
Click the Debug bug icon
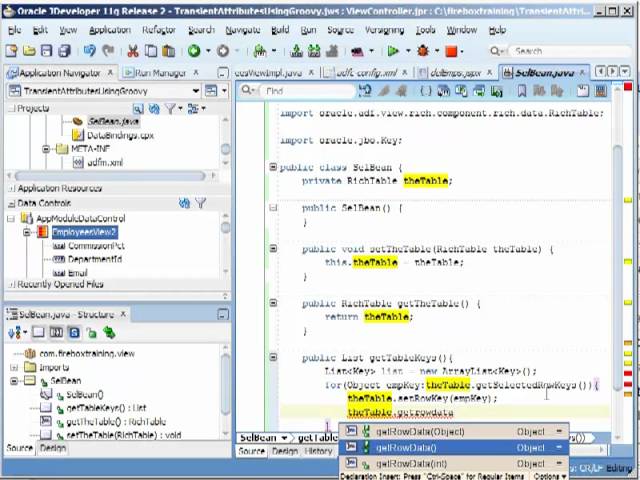click(423, 51)
